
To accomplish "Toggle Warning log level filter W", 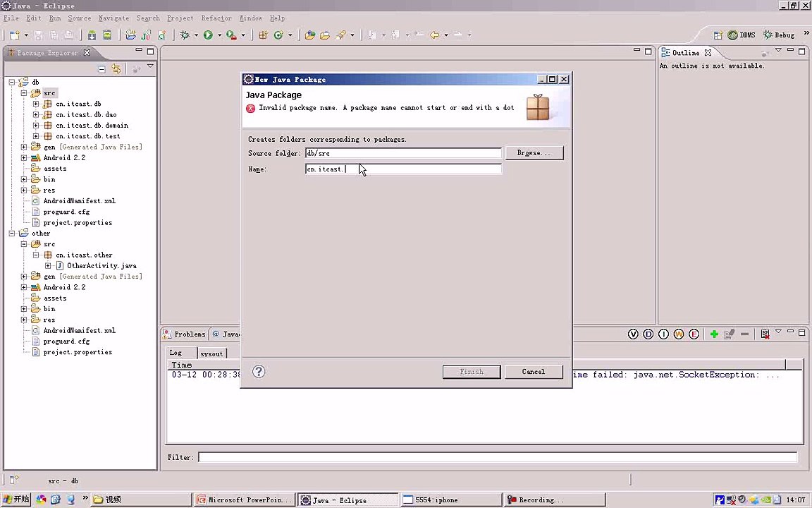I will coord(679,334).
